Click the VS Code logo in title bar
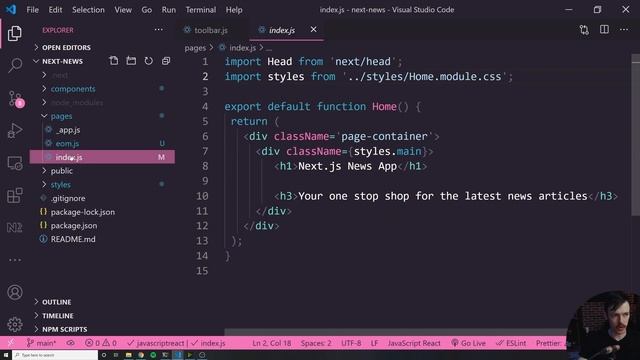 coord(11,9)
